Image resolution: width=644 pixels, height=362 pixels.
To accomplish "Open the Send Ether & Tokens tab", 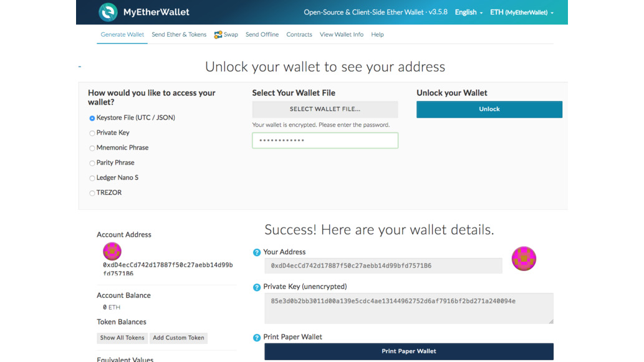I will point(179,34).
